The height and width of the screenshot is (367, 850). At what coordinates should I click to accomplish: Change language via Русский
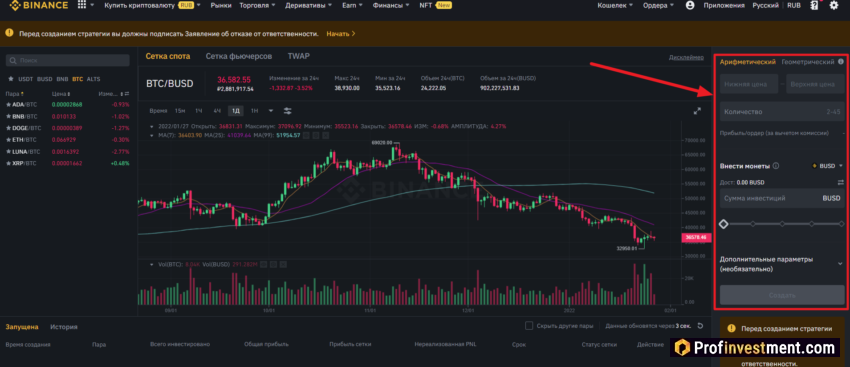765,5
